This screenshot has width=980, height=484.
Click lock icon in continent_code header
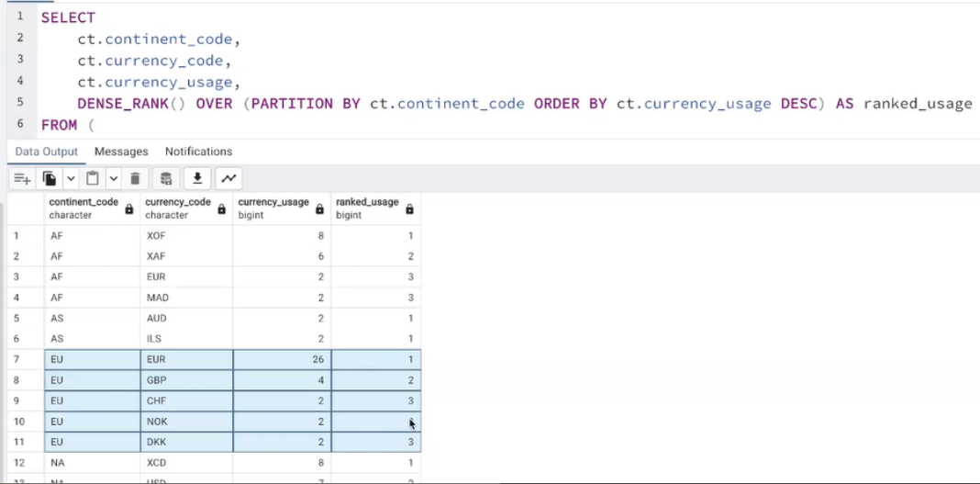pyautogui.click(x=129, y=208)
